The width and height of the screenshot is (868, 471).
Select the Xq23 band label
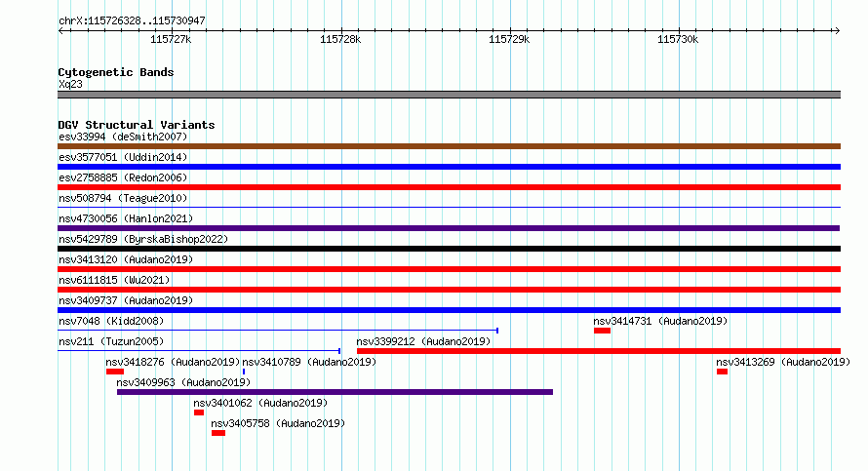[70, 84]
